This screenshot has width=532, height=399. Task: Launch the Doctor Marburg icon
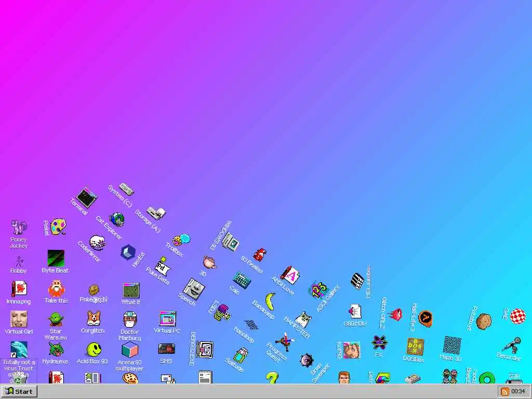tap(130, 320)
